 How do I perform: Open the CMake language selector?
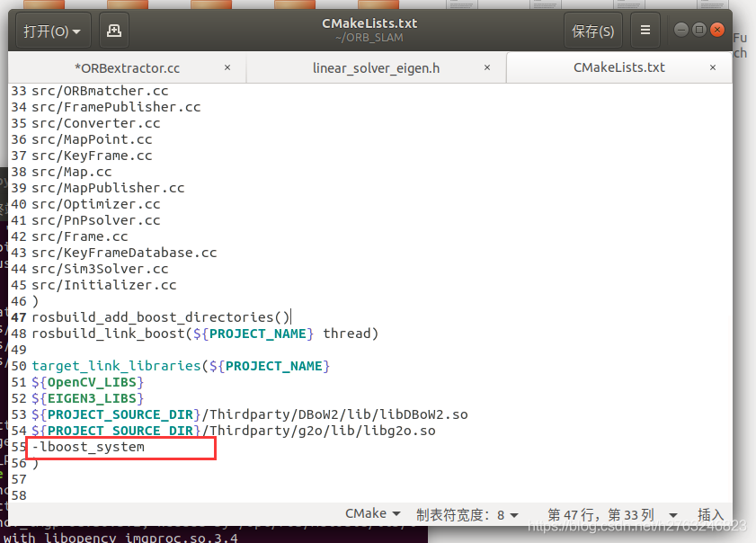click(x=373, y=513)
